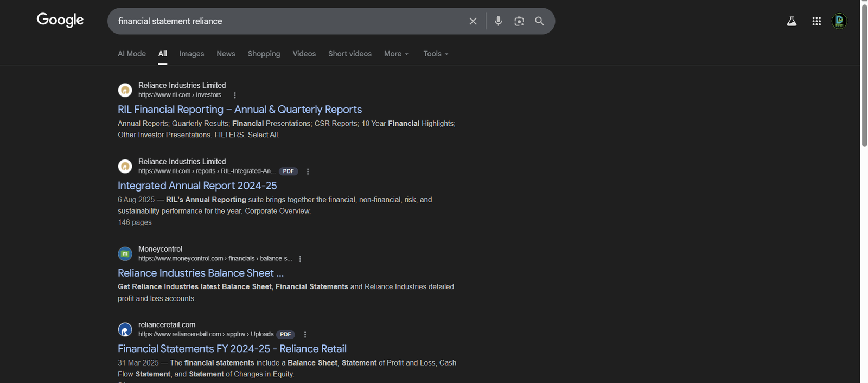
Task: Open Google apps grid icon
Action: [816, 21]
